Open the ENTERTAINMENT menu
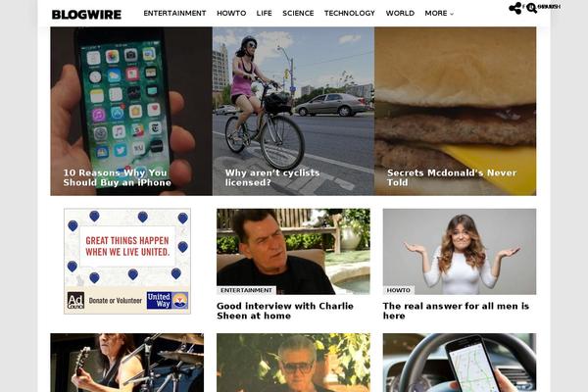Viewport: 588px width, 392px height. click(174, 13)
